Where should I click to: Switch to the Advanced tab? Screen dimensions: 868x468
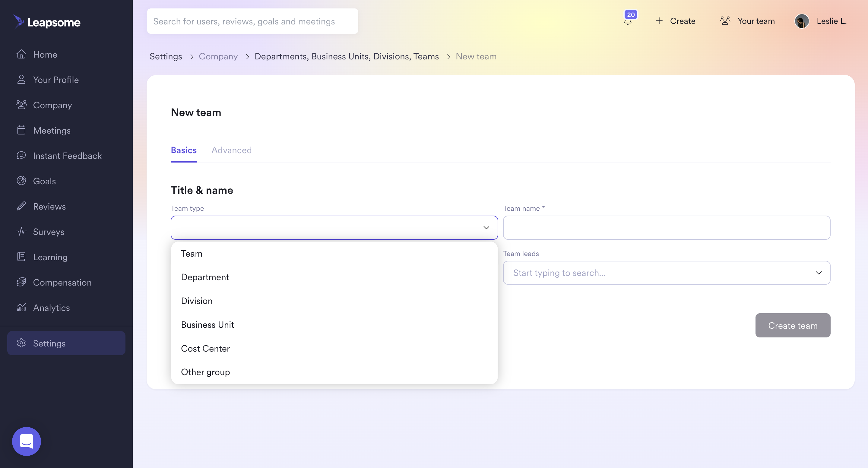pyautogui.click(x=231, y=150)
